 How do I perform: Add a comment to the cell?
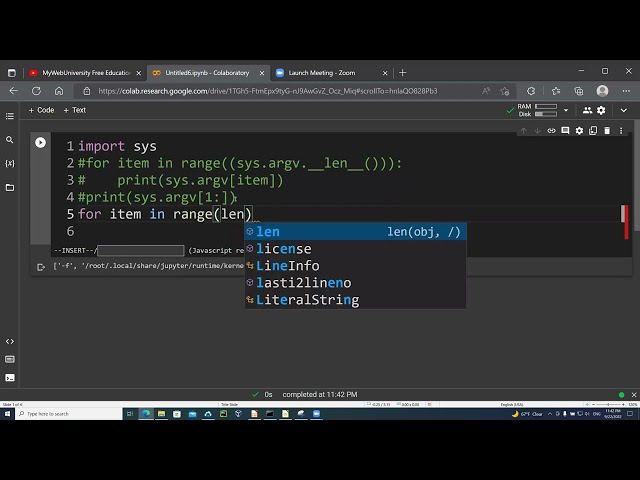565,131
